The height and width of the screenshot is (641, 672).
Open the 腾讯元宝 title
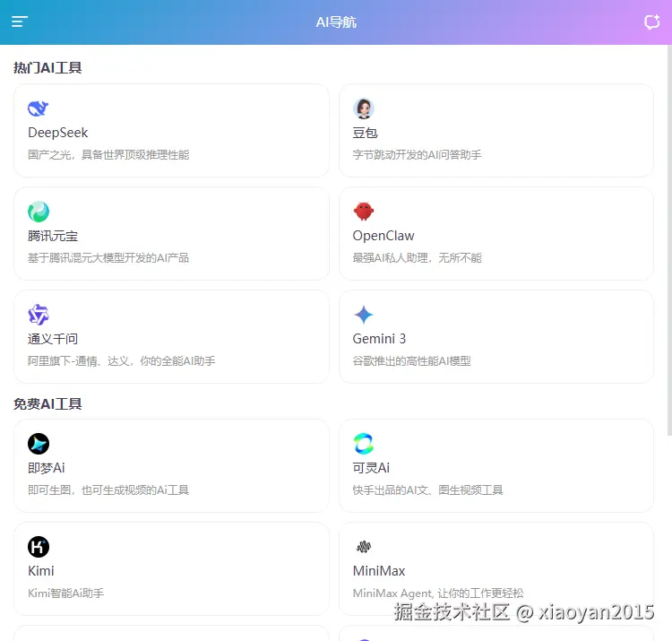(53, 236)
